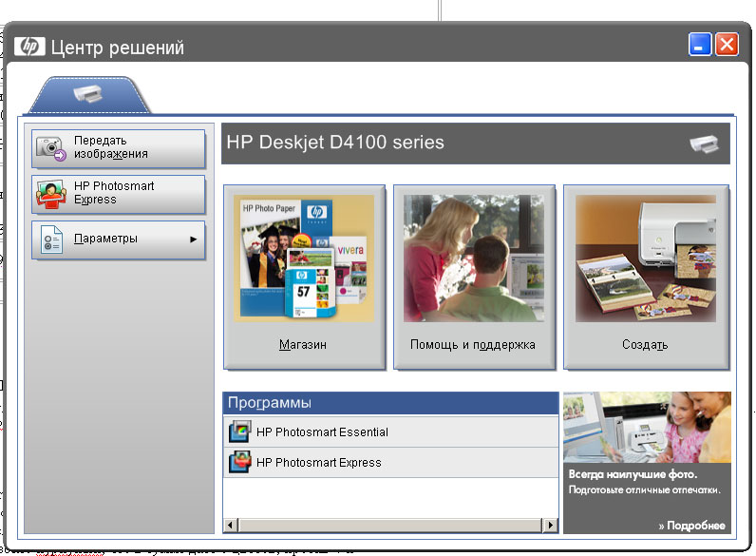This screenshot has height=556, width=756.
Task: Click the Параметры settings document icon
Action: 51,240
